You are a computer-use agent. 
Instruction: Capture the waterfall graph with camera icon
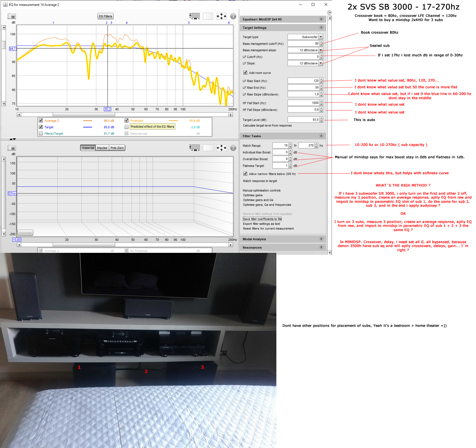(12, 148)
